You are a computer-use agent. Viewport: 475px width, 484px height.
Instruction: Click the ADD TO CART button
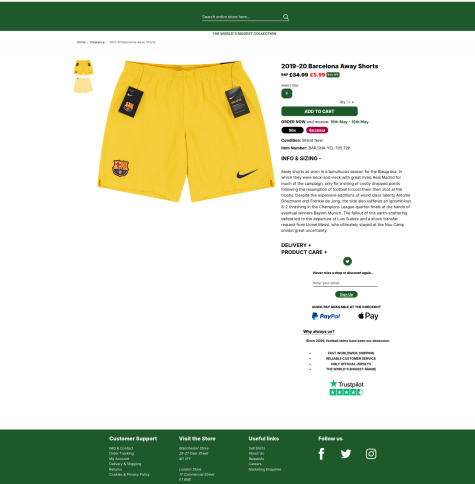[319, 111]
